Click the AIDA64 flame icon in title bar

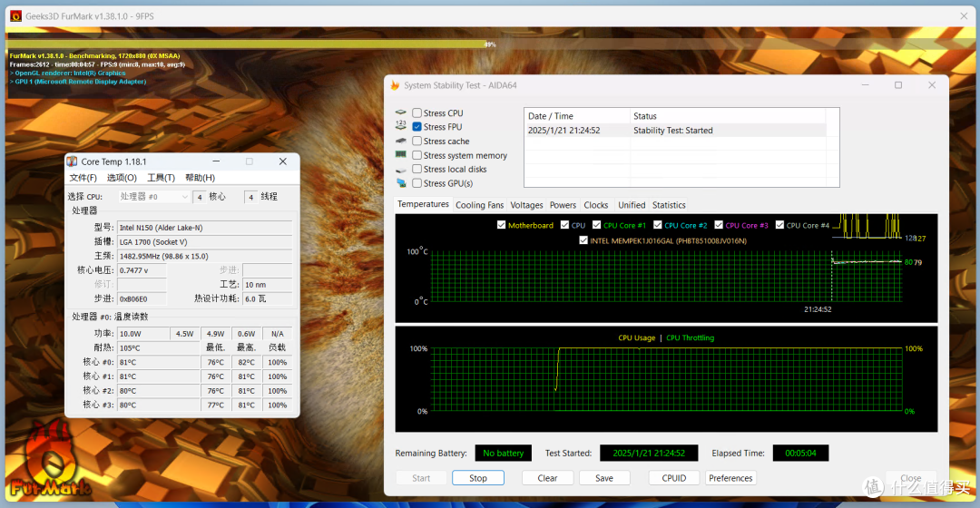click(x=395, y=85)
